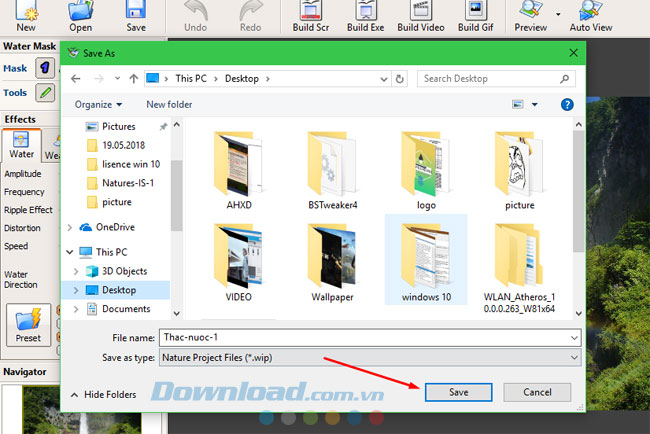This screenshot has width=650, height=434.
Task: Expand the Desktop tree node
Action: (x=76, y=290)
